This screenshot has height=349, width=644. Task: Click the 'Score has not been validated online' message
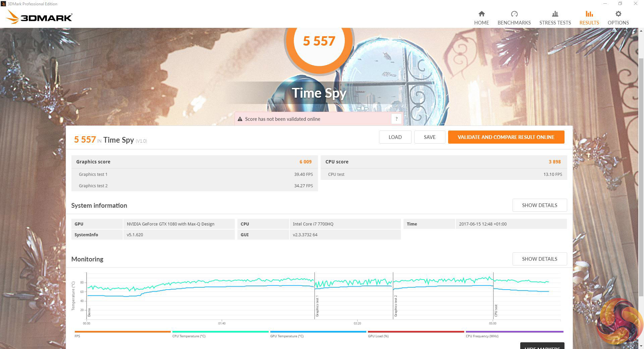[x=282, y=119]
